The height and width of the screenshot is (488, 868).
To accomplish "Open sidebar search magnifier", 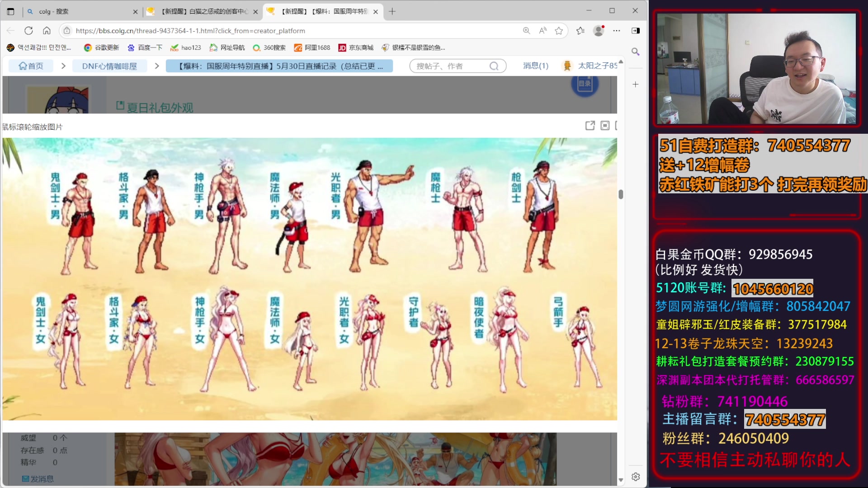I will coord(636,52).
